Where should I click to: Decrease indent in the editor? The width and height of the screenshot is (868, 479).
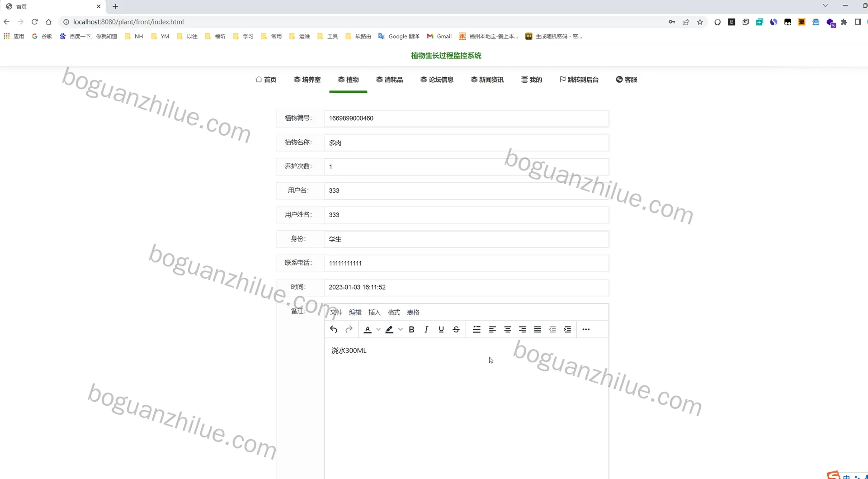(552, 330)
